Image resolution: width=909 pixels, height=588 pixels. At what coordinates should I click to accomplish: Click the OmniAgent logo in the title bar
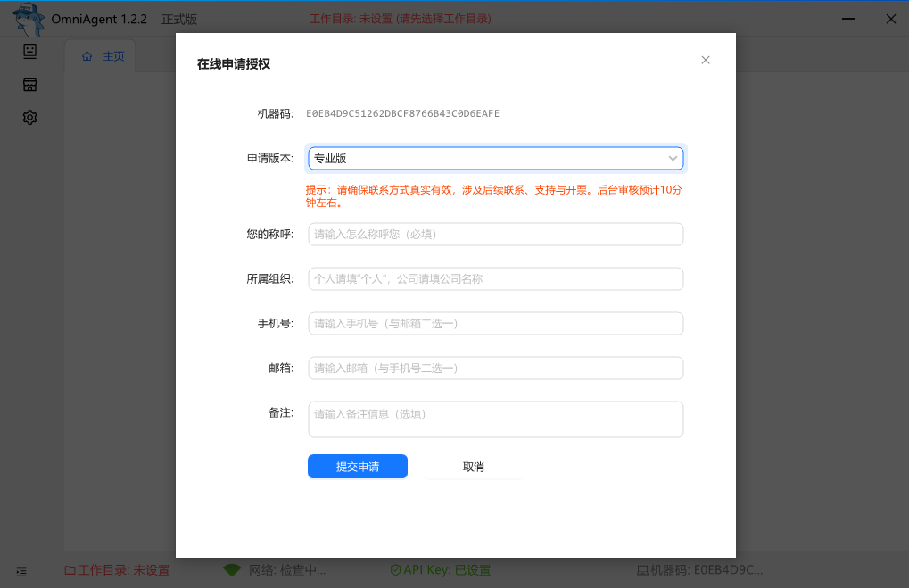(x=28, y=18)
